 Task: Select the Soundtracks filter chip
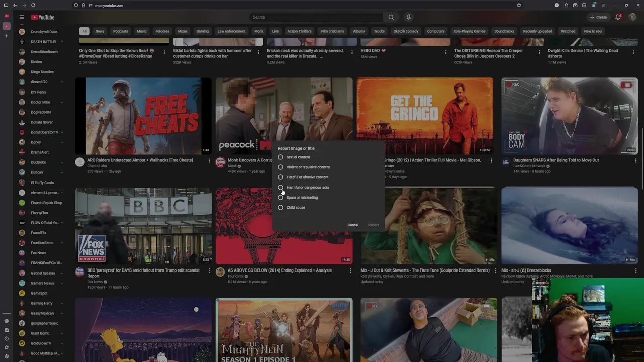tap(504, 31)
